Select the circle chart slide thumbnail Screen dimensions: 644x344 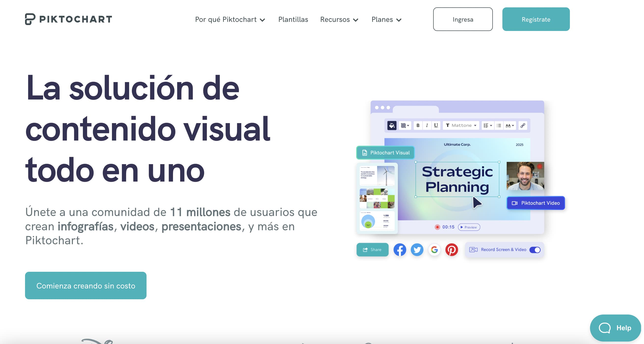(x=377, y=221)
